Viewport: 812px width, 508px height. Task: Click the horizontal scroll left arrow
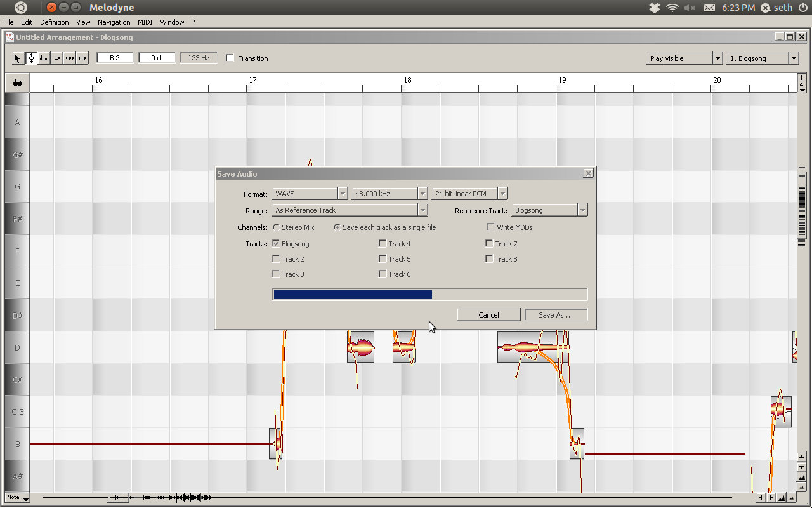[x=761, y=498]
